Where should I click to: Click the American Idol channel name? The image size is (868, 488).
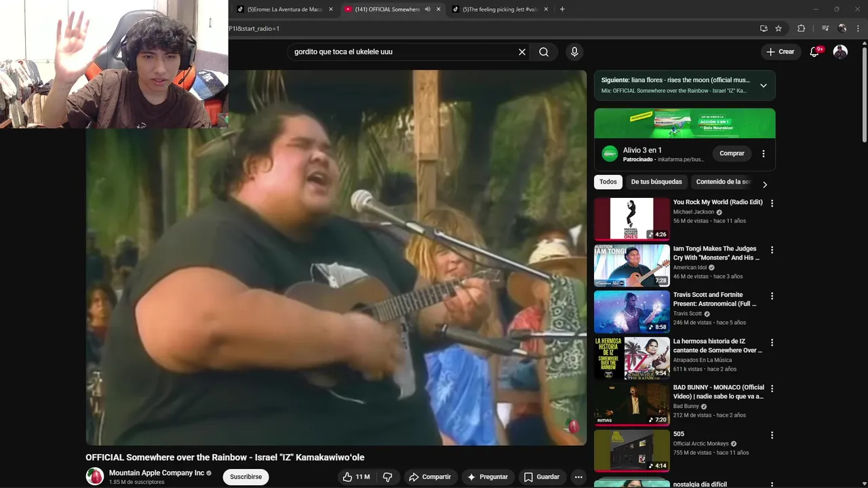(690, 268)
